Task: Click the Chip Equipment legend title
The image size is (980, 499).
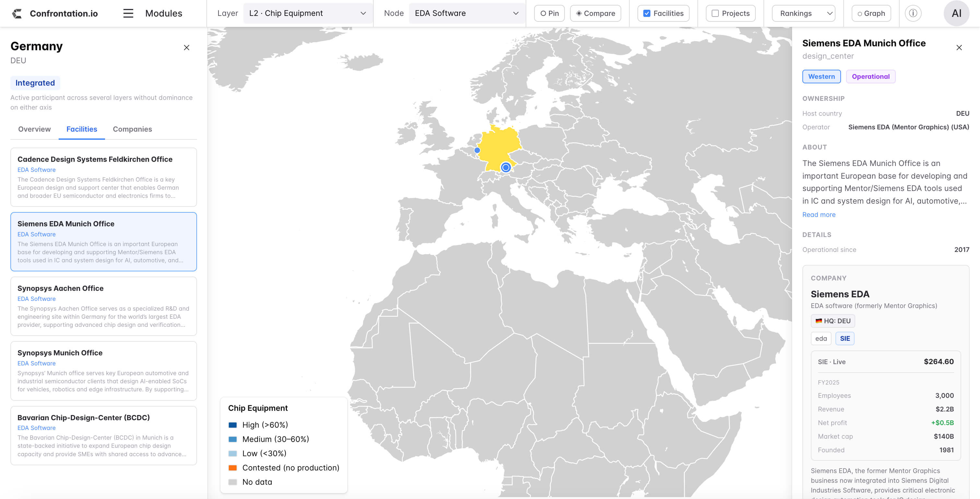Action: point(258,408)
